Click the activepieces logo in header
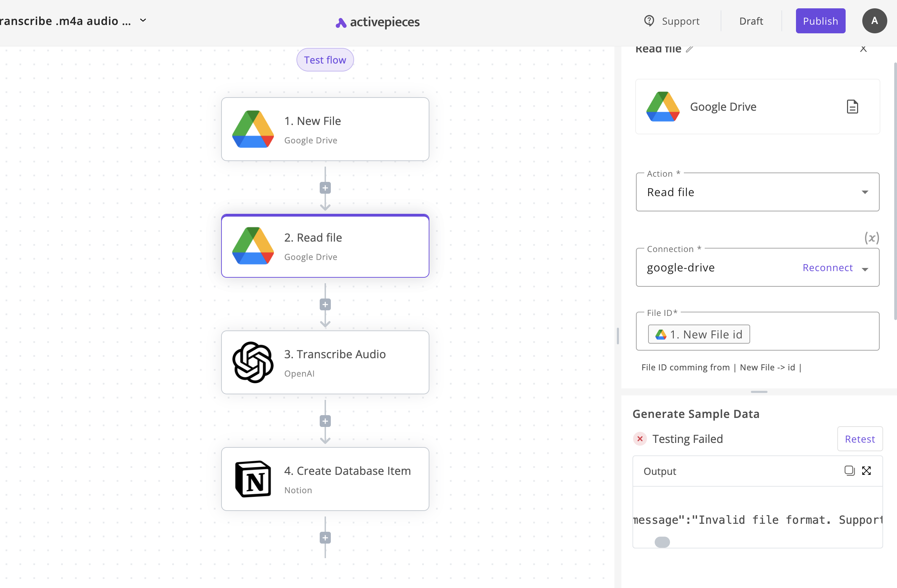 378,22
